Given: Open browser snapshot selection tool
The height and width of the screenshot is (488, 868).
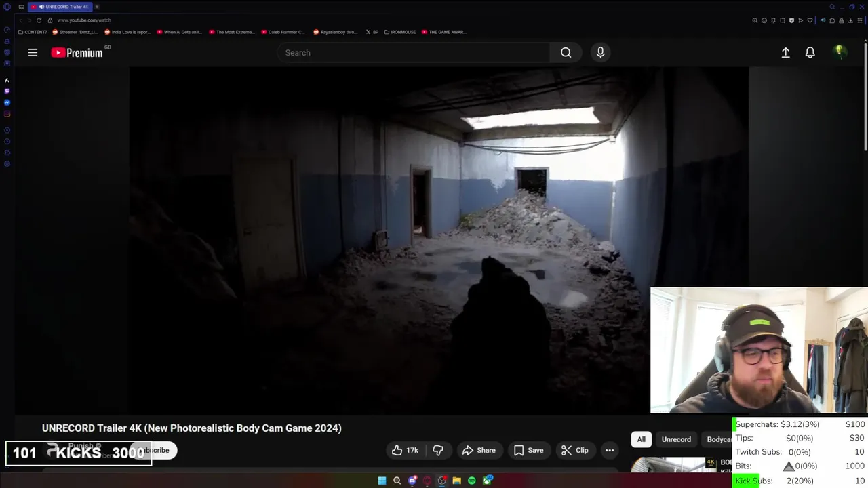Looking at the screenshot, I should coord(783,20).
